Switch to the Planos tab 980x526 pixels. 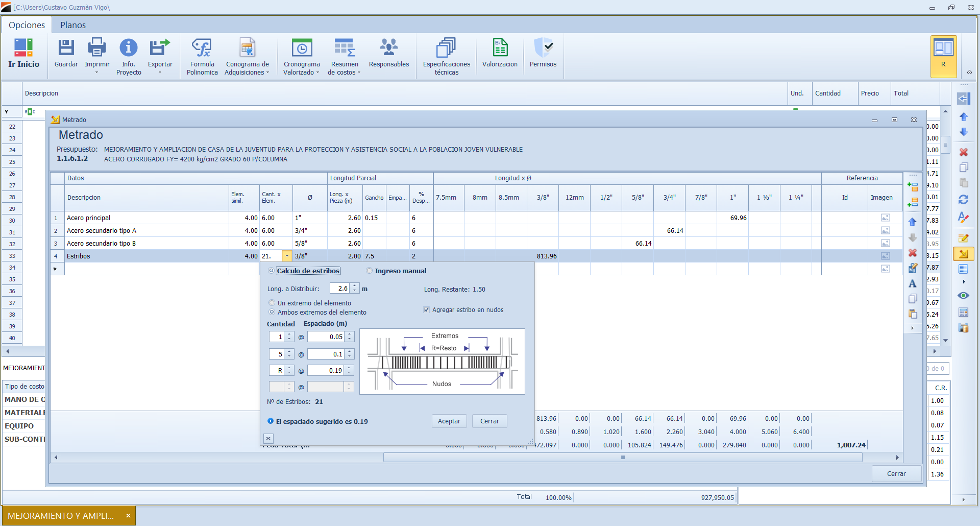pyautogui.click(x=73, y=25)
